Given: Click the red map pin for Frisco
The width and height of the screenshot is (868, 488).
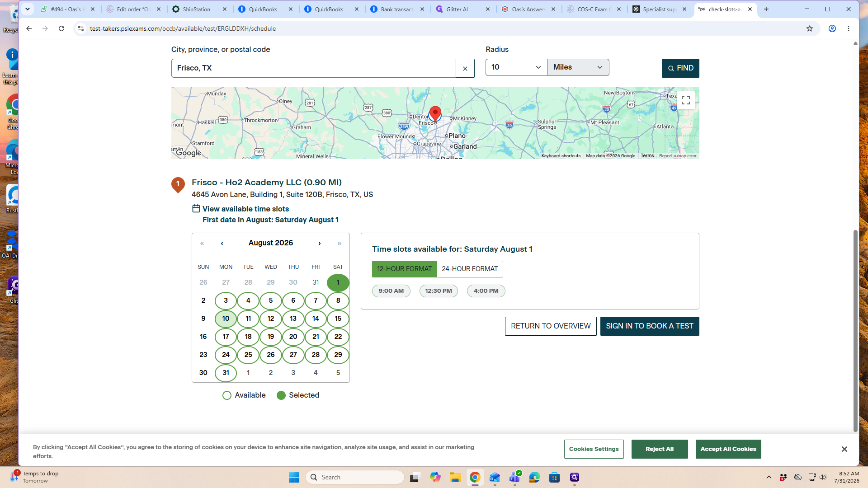Looking at the screenshot, I should pyautogui.click(x=435, y=114).
